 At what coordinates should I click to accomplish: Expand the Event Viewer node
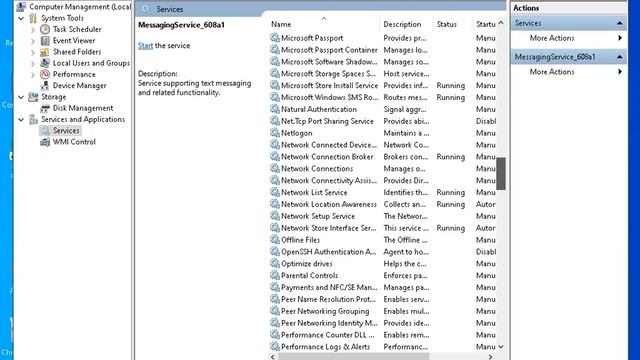point(33,41)
